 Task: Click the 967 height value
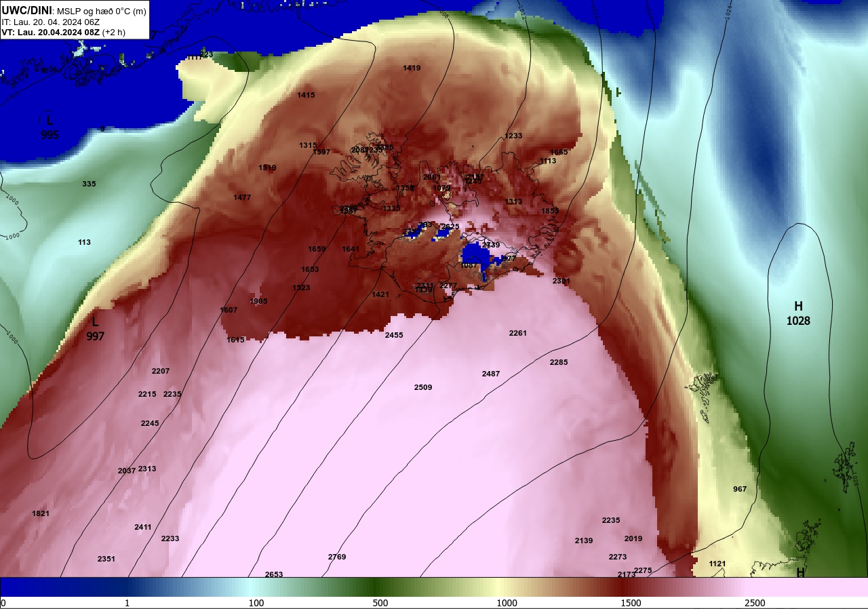pos(740,489)
